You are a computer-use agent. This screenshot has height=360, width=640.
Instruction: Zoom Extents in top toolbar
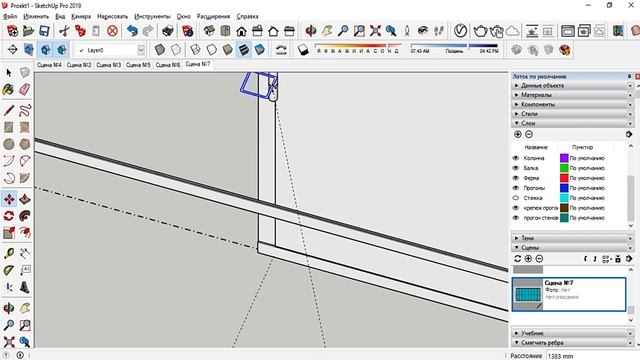[x=375, y=31]
